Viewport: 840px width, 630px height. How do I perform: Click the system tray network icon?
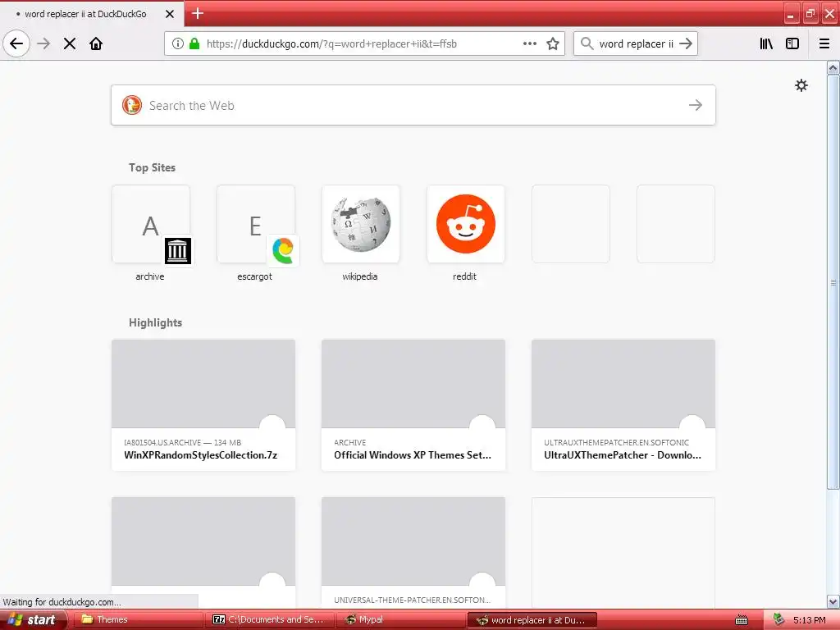click(x=778, y=620)
